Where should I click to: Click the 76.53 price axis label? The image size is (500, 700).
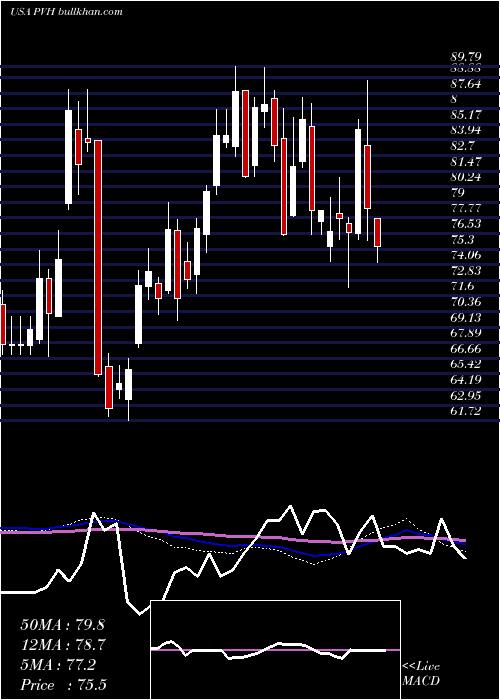[466, 224]
